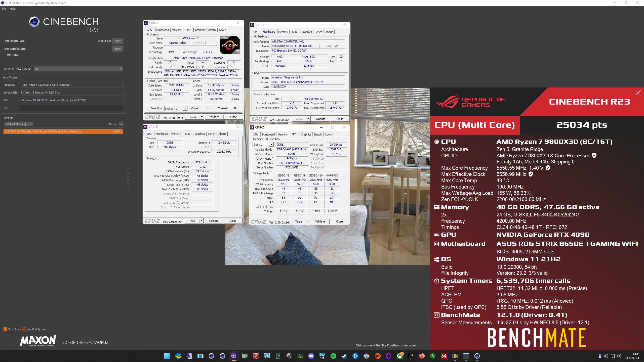Viewport: 644px width, 362px height.
Task: Click the blue layers tray icon
Action: pos(600,356)
